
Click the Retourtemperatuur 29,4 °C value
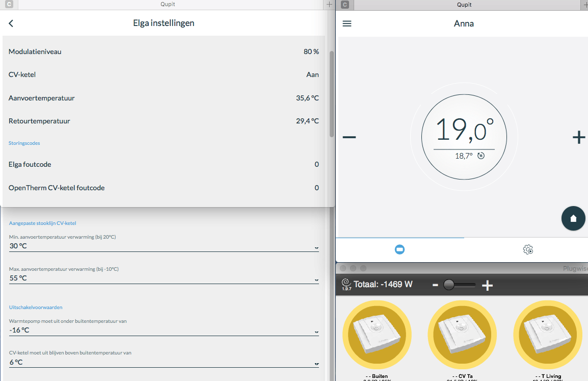point(307,121)
